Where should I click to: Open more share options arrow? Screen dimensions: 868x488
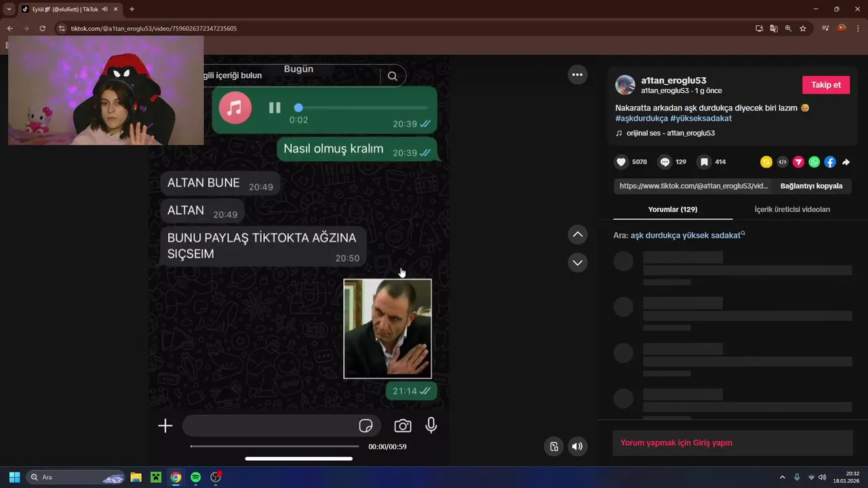pyautogui.click(x=846, y=162)
